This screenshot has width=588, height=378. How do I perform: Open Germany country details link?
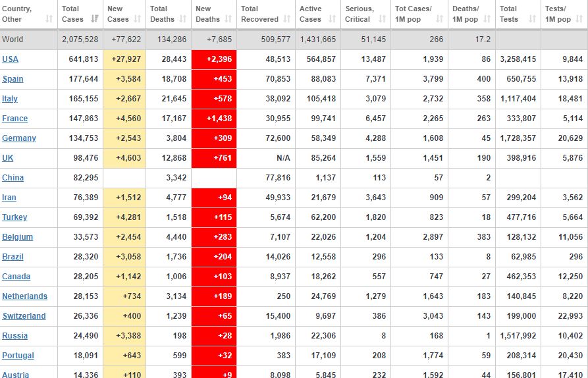[x=19, y=138]
